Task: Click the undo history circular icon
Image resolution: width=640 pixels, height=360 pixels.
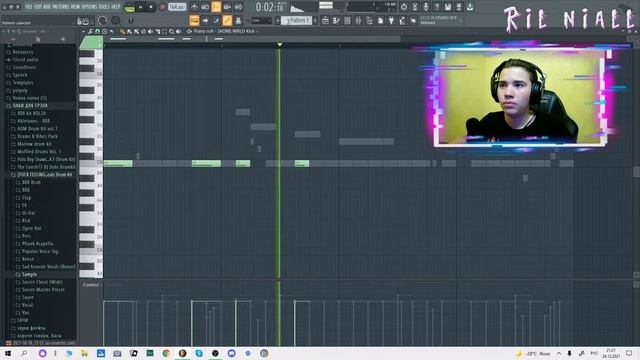Action: click(404, 7)
